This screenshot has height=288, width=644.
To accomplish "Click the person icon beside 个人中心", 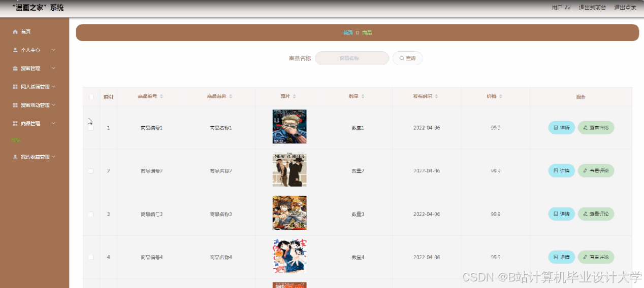I will pos(15,50).
